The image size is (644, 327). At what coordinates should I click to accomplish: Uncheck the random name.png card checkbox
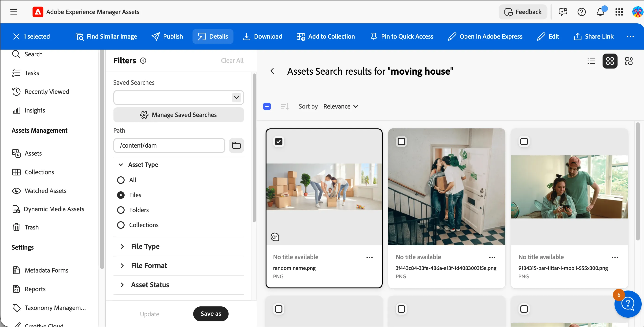pyautogui.click(x=279, y=142)
